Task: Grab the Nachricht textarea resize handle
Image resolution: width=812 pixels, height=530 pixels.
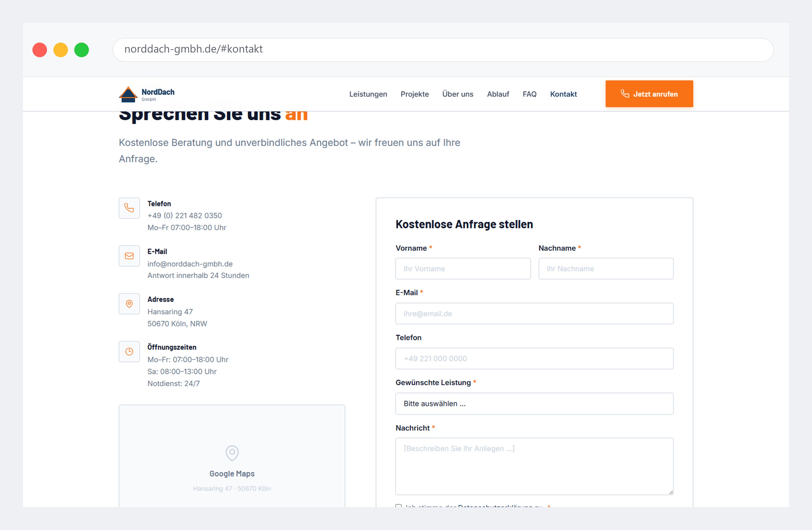Action: point(671,492)
